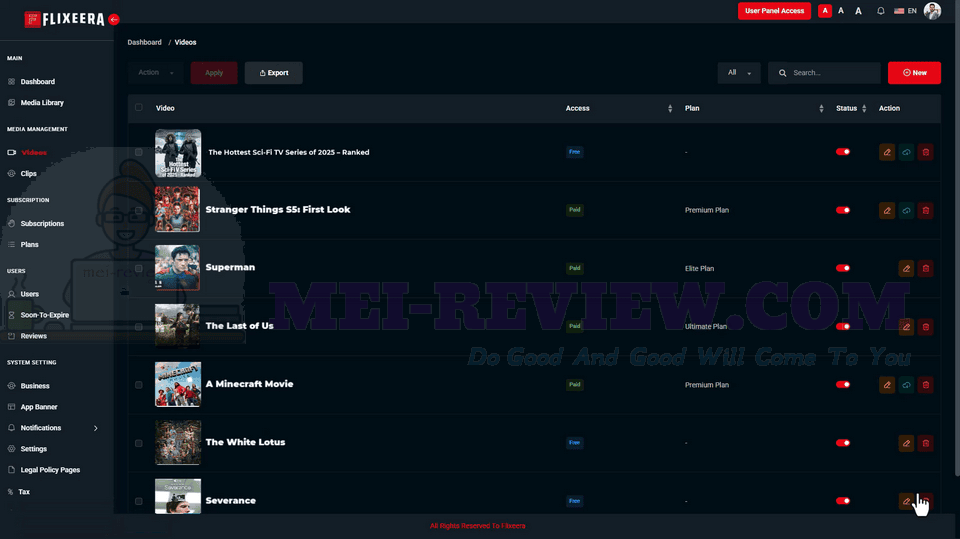Tick the select-all checkbox in table header
960x539 pixels.
coord(139,108)
